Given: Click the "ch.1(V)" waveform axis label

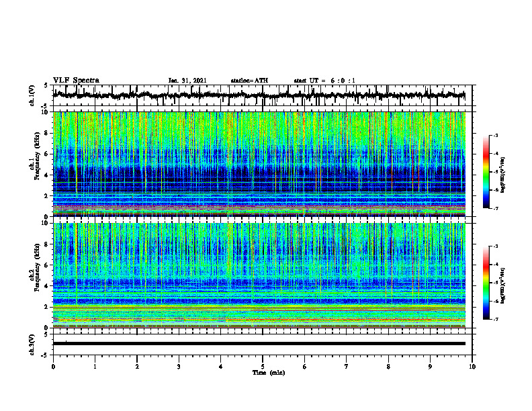Looking at the screenshot, I should click(32, 95).
